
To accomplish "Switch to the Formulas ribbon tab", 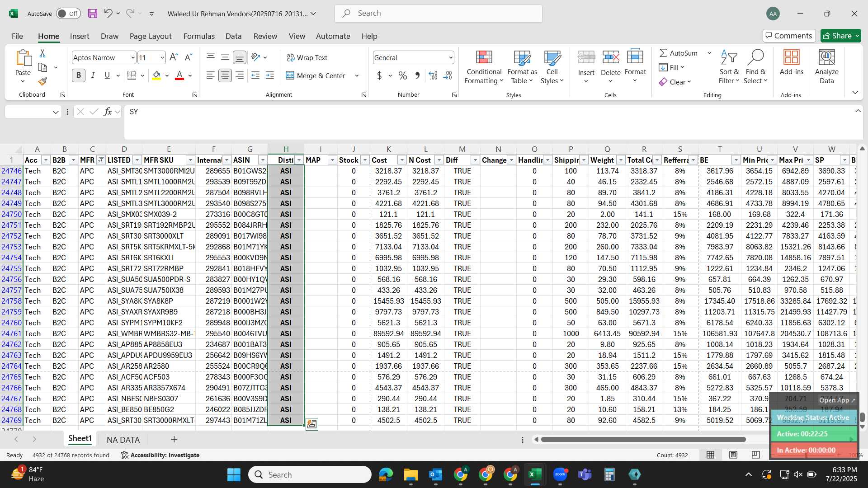I will [x=199, y=36].
